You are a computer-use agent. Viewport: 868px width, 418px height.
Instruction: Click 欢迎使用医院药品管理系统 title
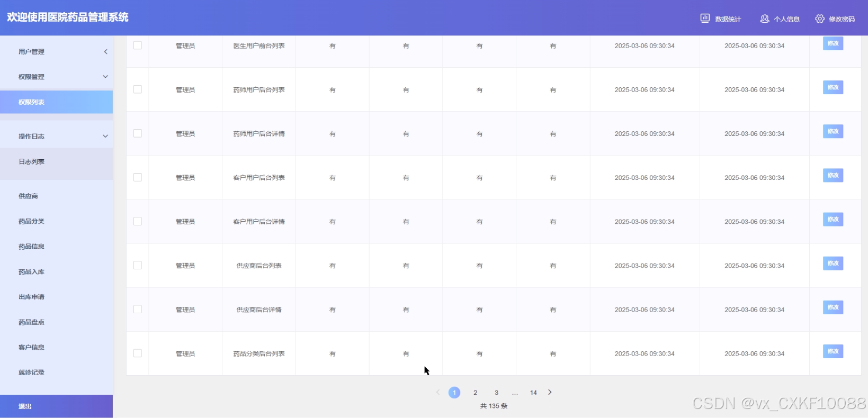coord(68,17)
